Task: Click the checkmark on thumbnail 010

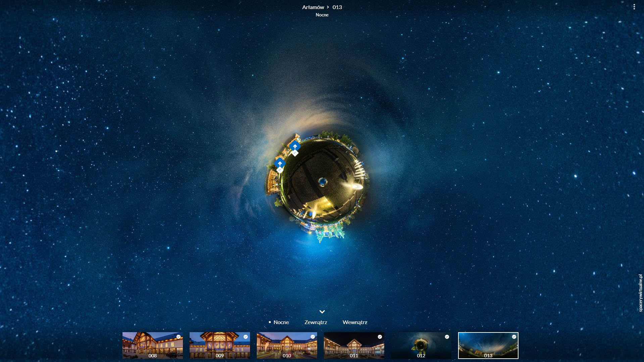Action: (313, 337)
